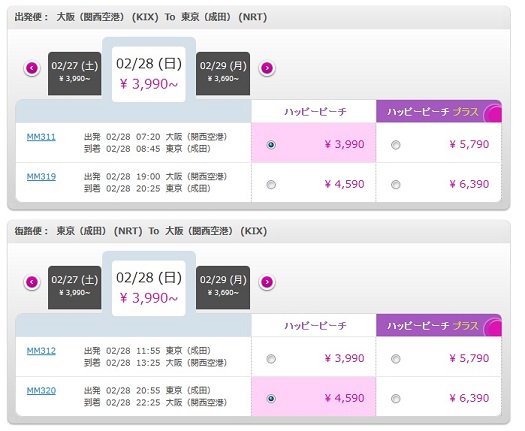
Task: Select return 02/29 (月) date tab
Action: (x=223, y=288)
